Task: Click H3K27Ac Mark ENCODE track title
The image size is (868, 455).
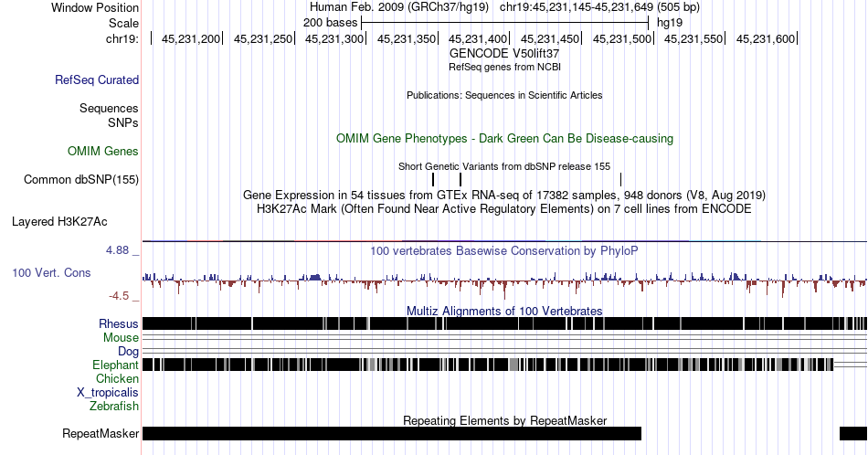Action: pos(504,208)
